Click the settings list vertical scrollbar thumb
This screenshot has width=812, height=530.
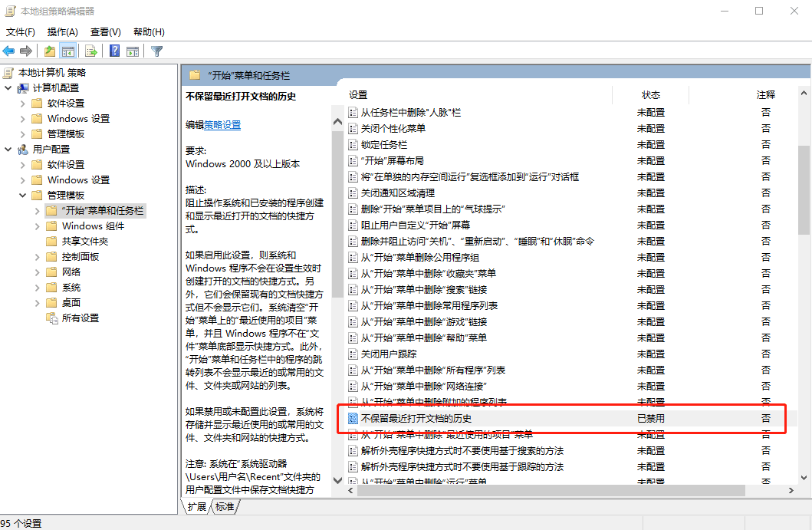[804, 189]
